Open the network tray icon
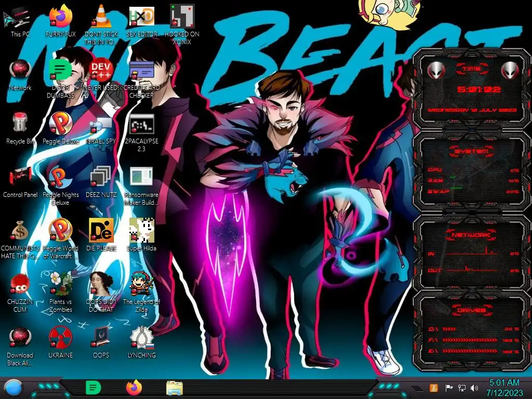 [x=462, y=388]
